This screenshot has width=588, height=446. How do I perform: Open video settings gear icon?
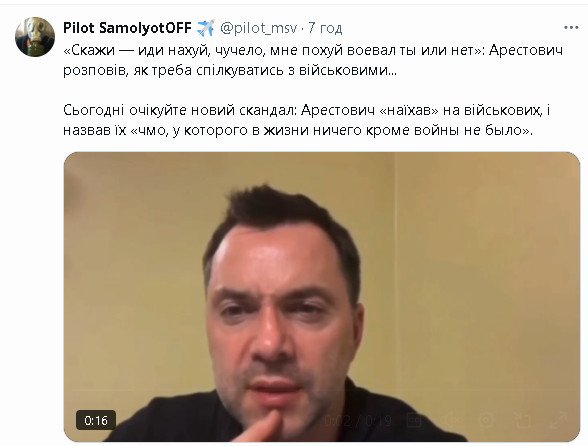click(486, 420)
